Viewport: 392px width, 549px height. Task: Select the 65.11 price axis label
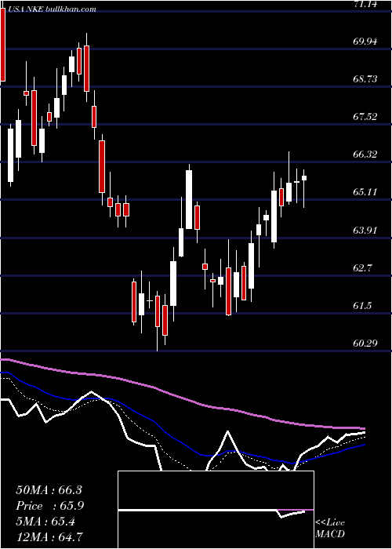click(365, 192)
